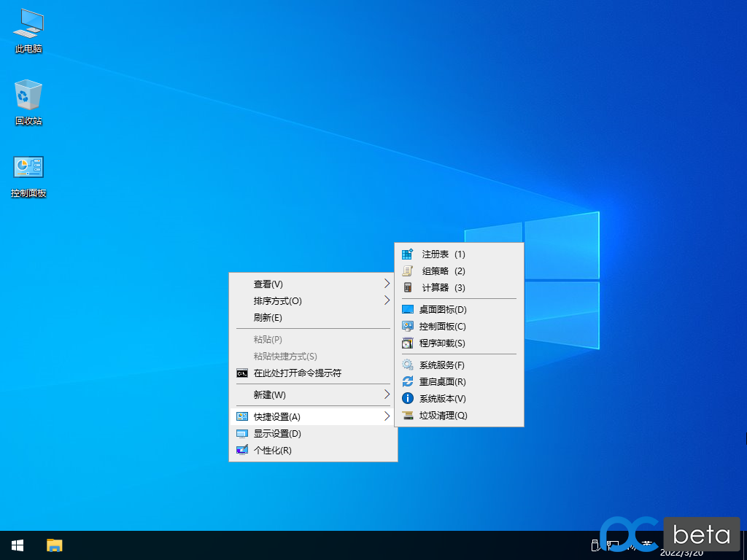This screenshot has width=747, height=560.
Task: Click the 垃圾清理(Q) cleanup icon
Action: pyautogui.click(x=407, y=416)
